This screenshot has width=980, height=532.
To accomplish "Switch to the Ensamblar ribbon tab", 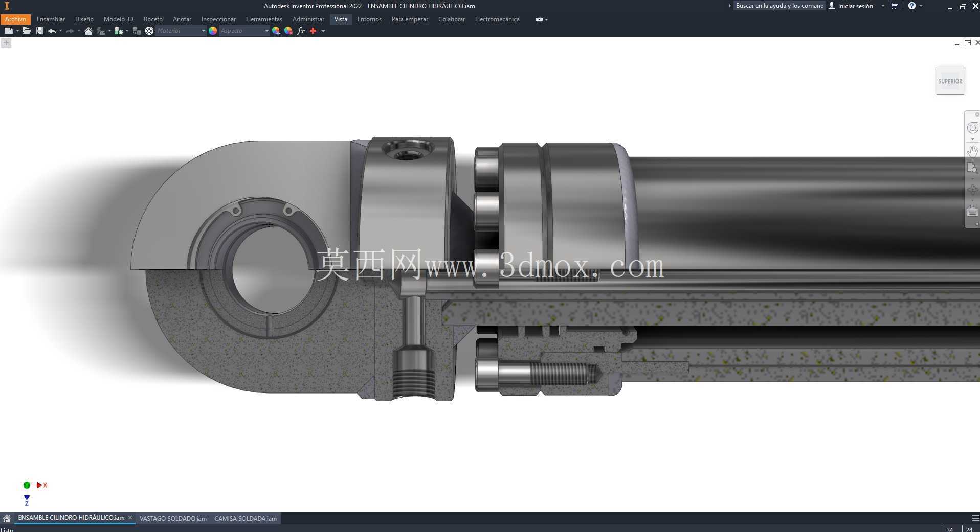I will [51, 19].
